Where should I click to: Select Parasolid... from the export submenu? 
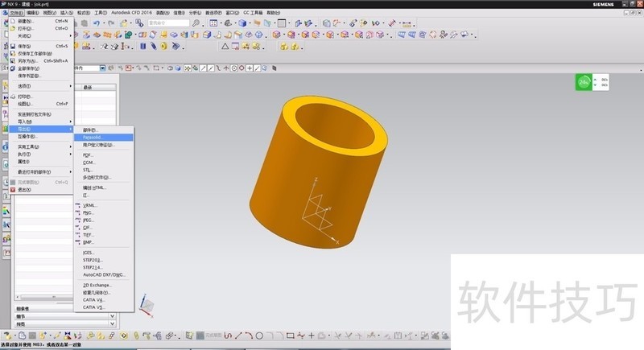tap(97, 137)
